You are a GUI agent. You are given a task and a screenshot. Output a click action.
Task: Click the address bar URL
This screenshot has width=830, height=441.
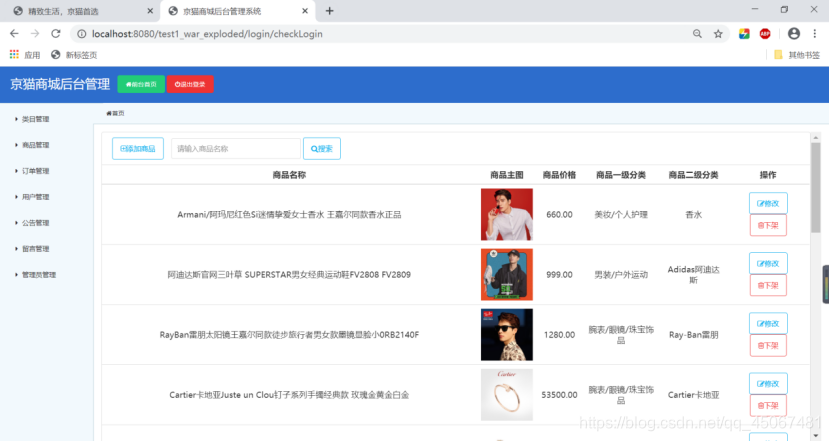click(207, 34)
